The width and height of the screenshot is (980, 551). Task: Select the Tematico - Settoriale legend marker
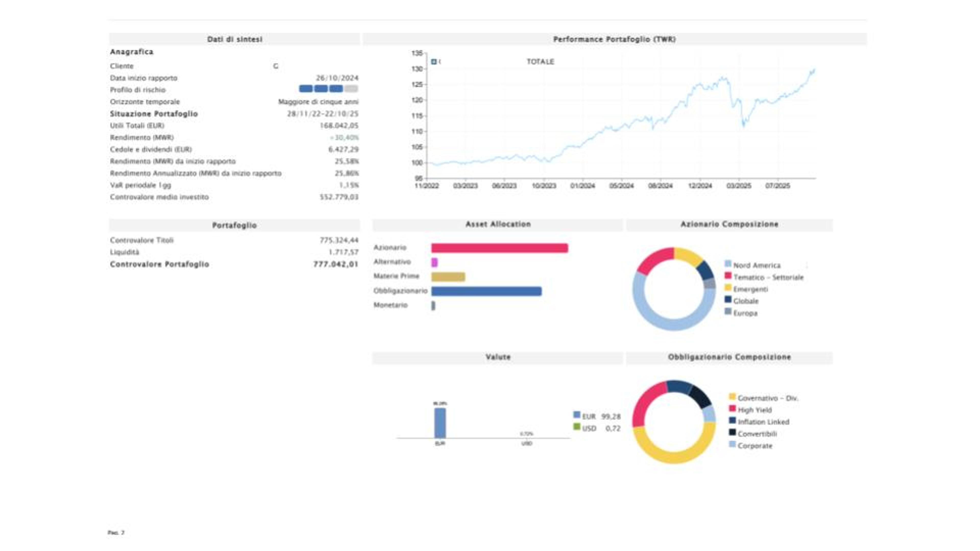[x=728, y=276]
